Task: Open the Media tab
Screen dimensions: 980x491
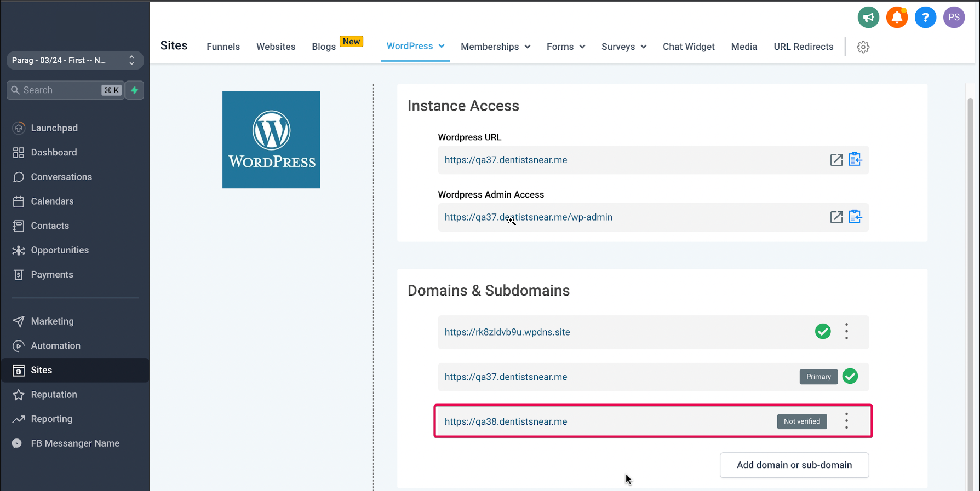Action: click(744, 47)
